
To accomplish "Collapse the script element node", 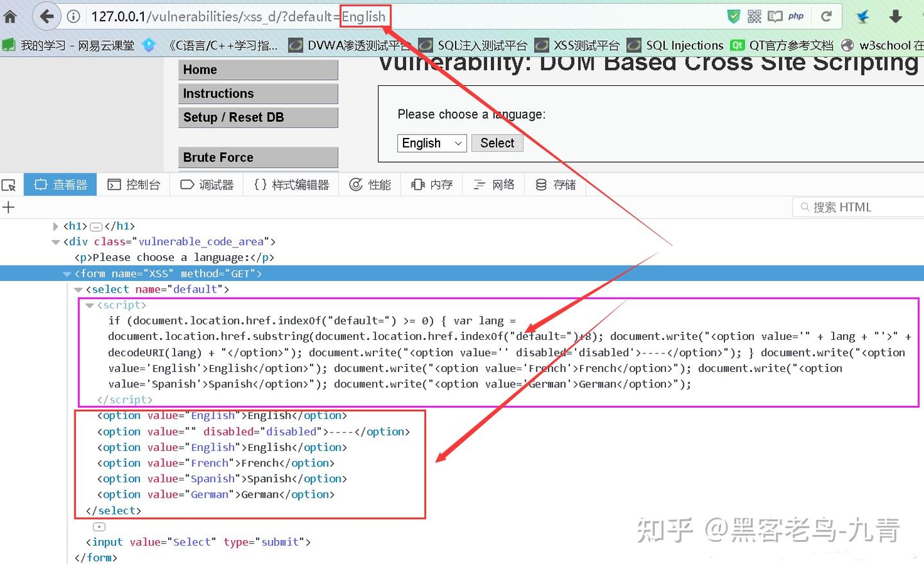I will (90, 305).
